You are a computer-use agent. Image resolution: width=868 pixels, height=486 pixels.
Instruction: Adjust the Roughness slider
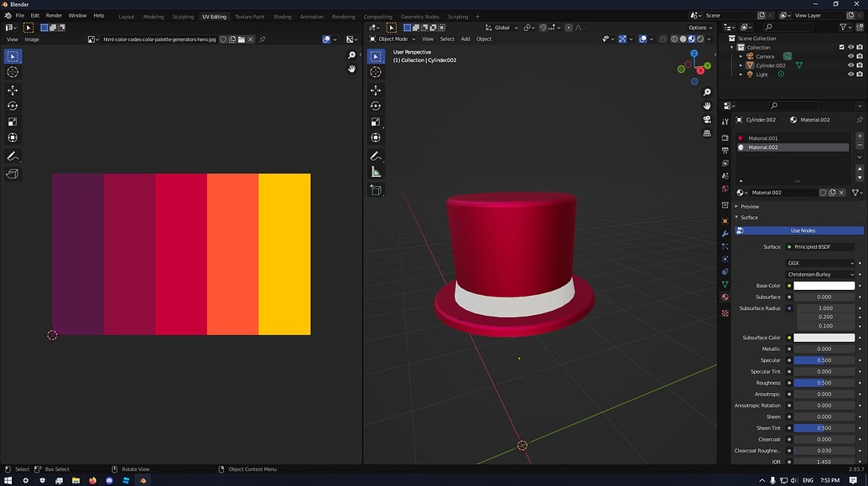(x=824, y=383)
